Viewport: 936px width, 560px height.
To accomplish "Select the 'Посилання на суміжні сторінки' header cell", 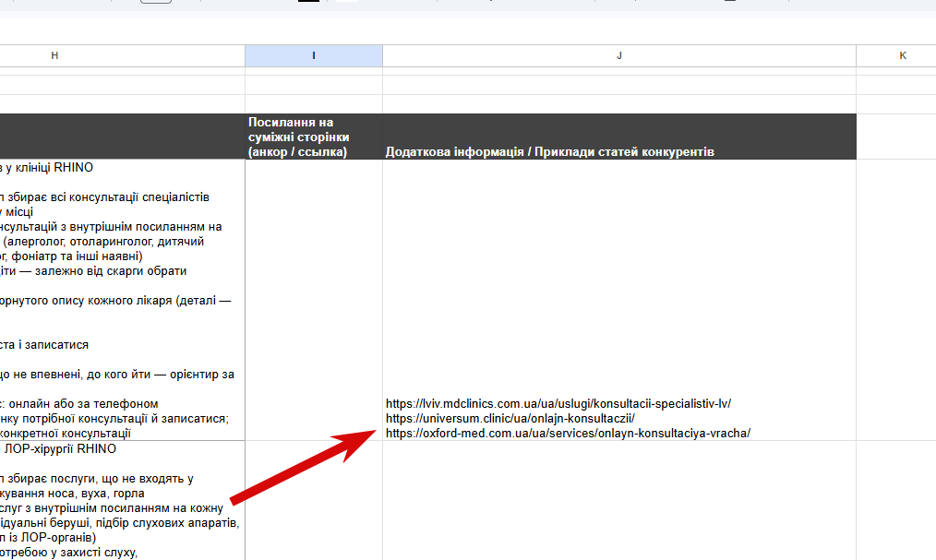I will point(314,137).
